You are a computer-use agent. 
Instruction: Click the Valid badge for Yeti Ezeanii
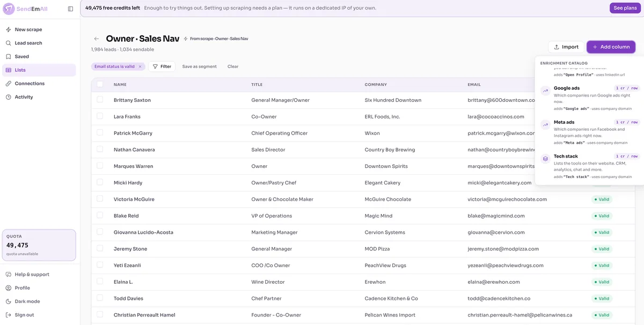coord(602,265)
